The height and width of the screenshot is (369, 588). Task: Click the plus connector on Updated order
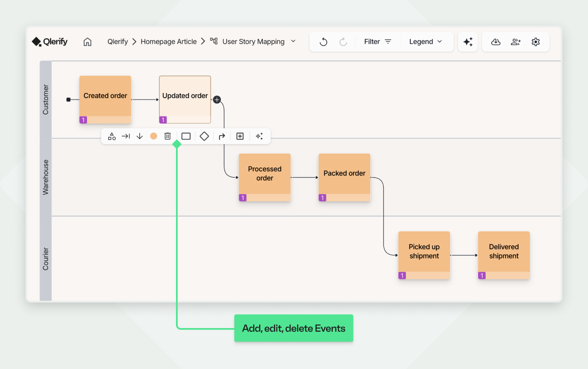click(217, 99)
